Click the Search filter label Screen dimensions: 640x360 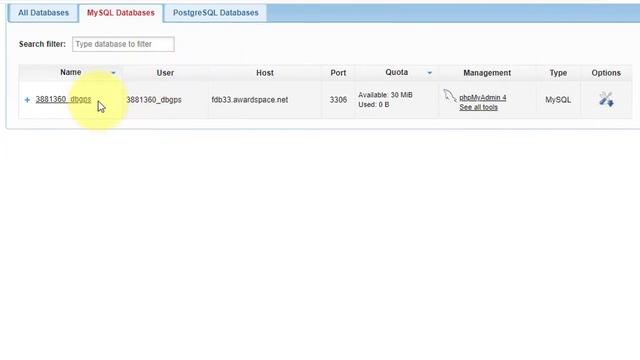[x=42, y=44]
